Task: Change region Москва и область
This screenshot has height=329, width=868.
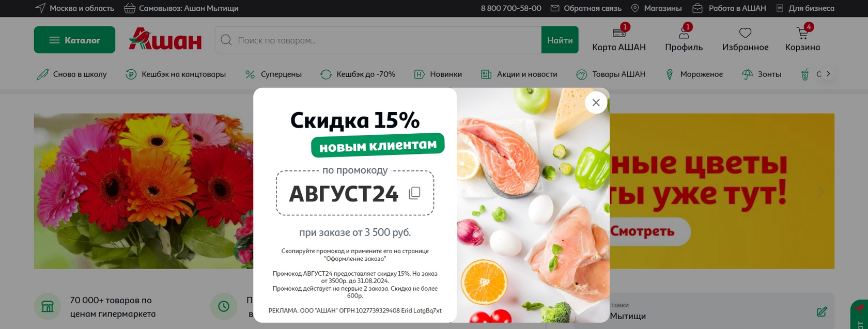Action: pyautogui.click(x=74, y=8)
